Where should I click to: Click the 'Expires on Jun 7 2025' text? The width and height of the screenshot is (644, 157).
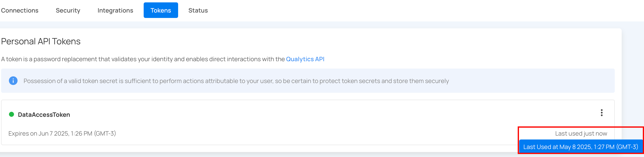[62, 134]
